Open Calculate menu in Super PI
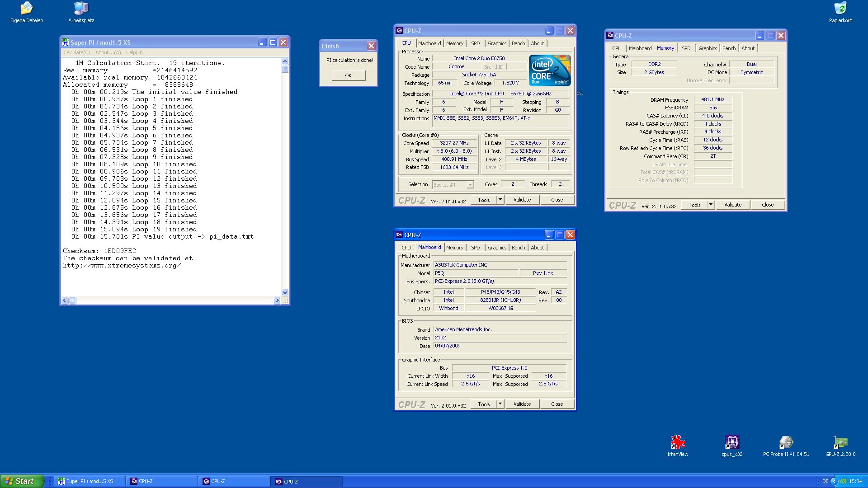868x488 pixels. click(x=76, y=52)
